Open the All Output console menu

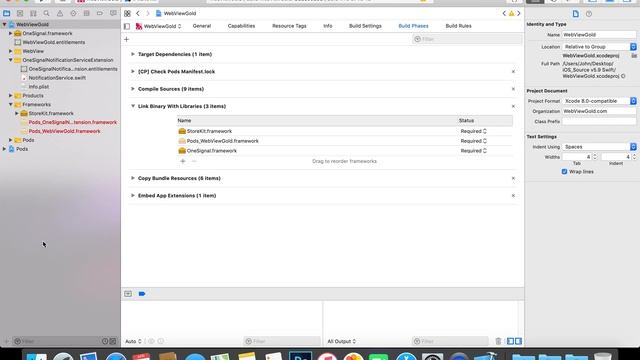click(342, 341)
